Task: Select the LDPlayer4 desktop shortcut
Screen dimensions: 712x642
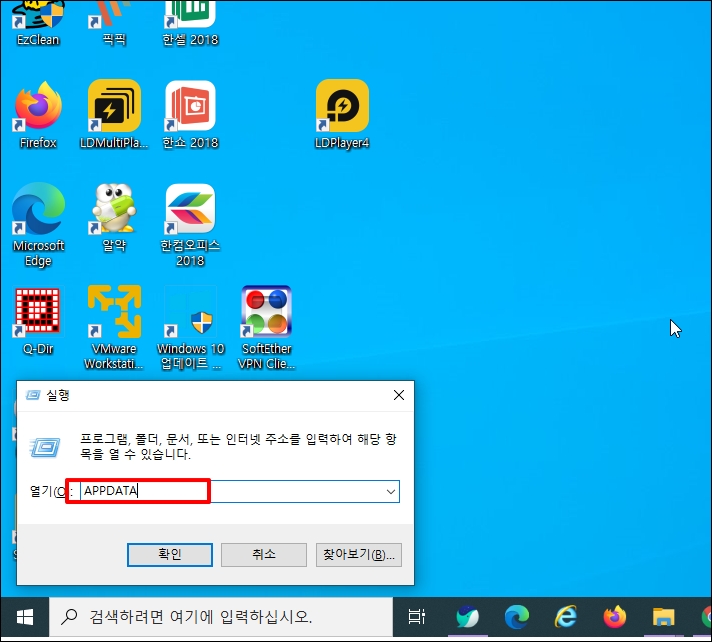Action: click(x=342, y=114)
